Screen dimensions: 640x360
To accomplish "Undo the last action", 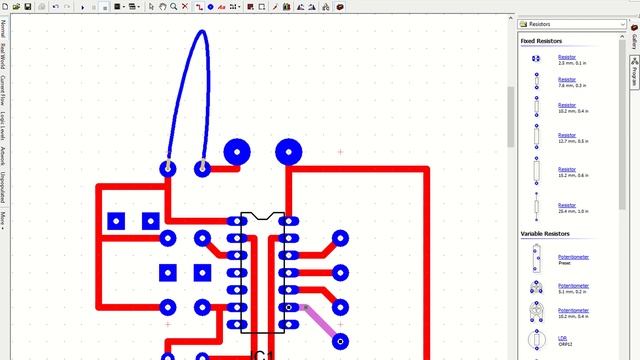I will 56,7.
